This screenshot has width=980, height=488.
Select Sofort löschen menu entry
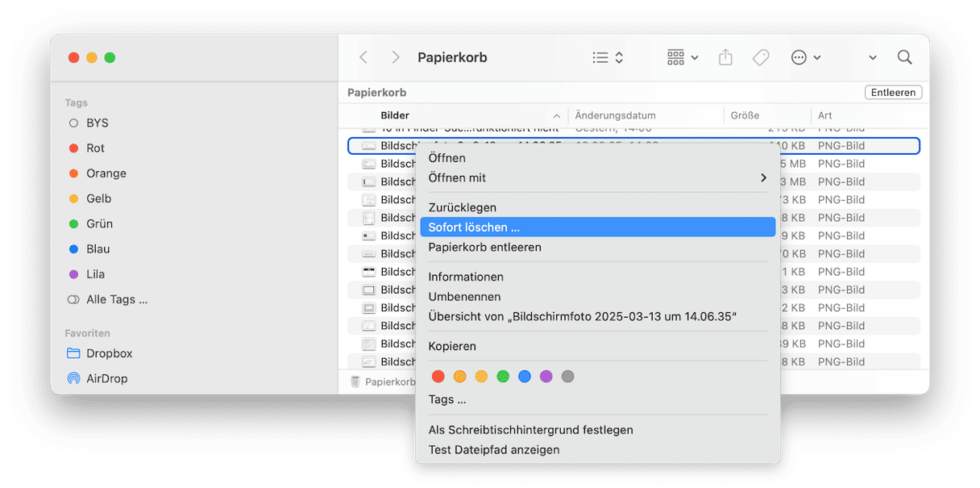tap(597, 227)
